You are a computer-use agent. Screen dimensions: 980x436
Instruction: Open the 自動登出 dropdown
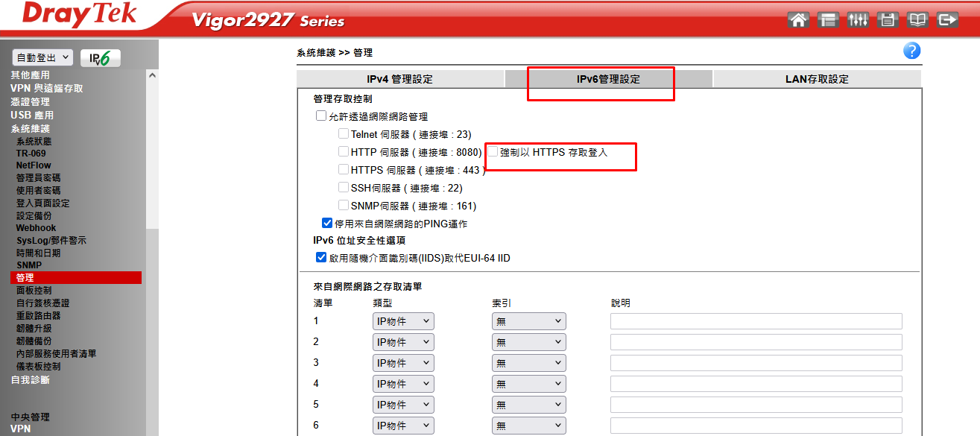pyautogui.click(x=42, y=57)
